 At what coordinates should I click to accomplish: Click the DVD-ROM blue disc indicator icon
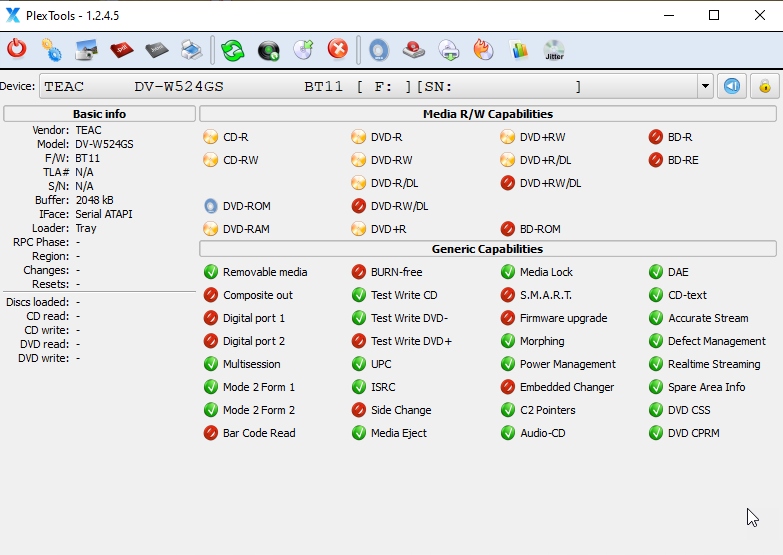click(x=211, y=206)
